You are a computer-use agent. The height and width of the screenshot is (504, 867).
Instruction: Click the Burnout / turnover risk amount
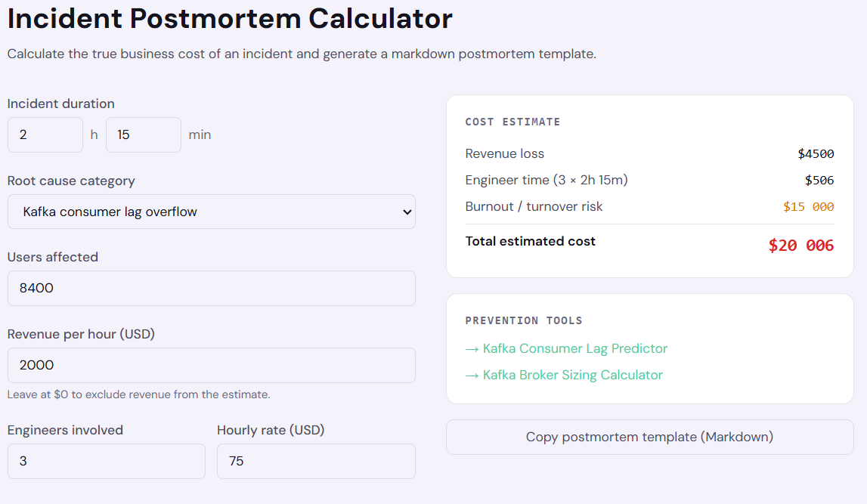(808, 207)
